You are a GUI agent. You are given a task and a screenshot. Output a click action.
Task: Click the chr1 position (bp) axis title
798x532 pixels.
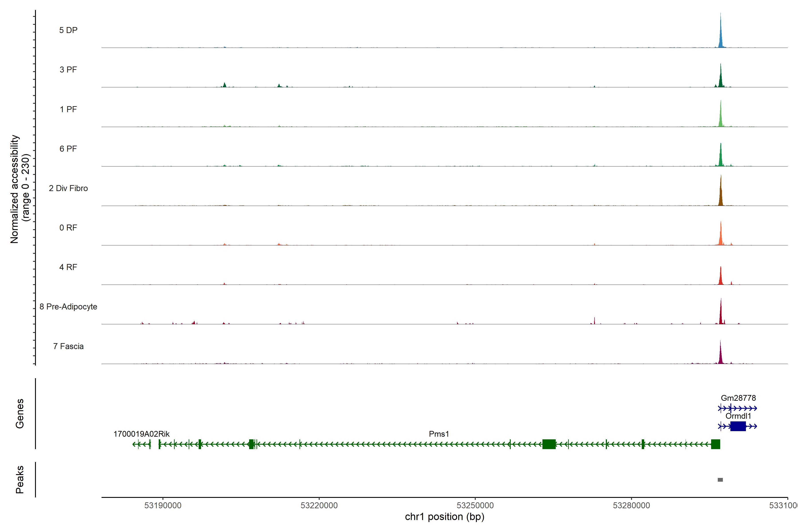444,517
